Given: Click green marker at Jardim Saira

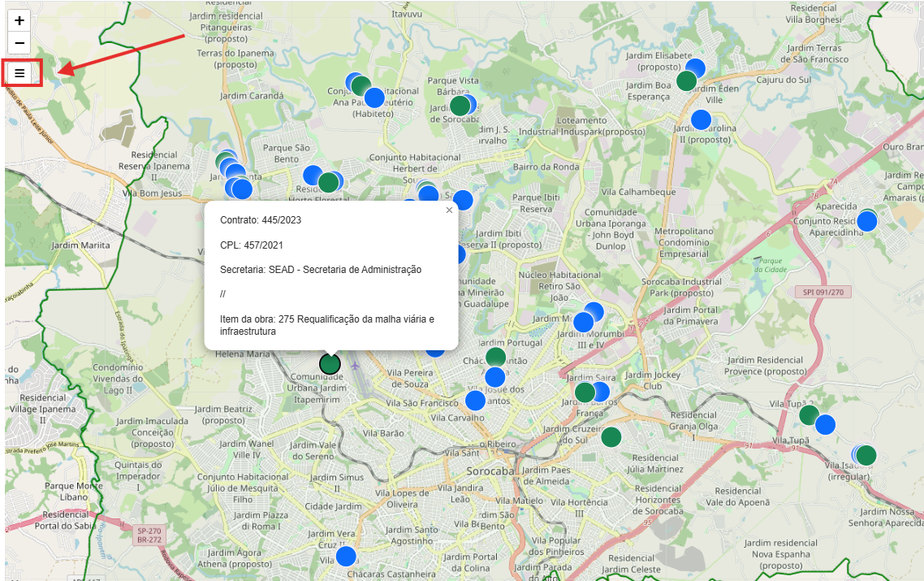Looking at the screenshot, I should pos(585,393).
